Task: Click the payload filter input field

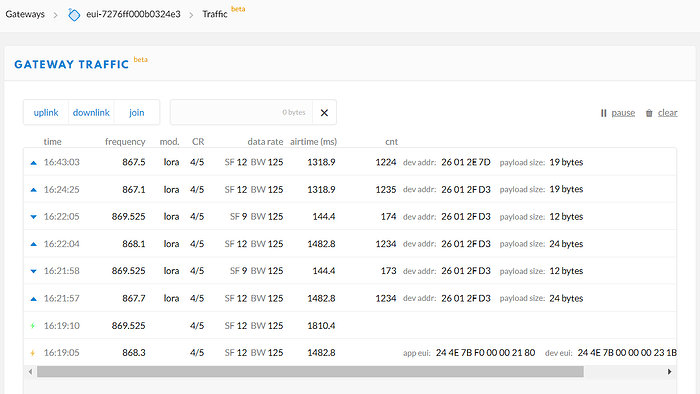Action: pyautogui.click(x=242, y=112)
